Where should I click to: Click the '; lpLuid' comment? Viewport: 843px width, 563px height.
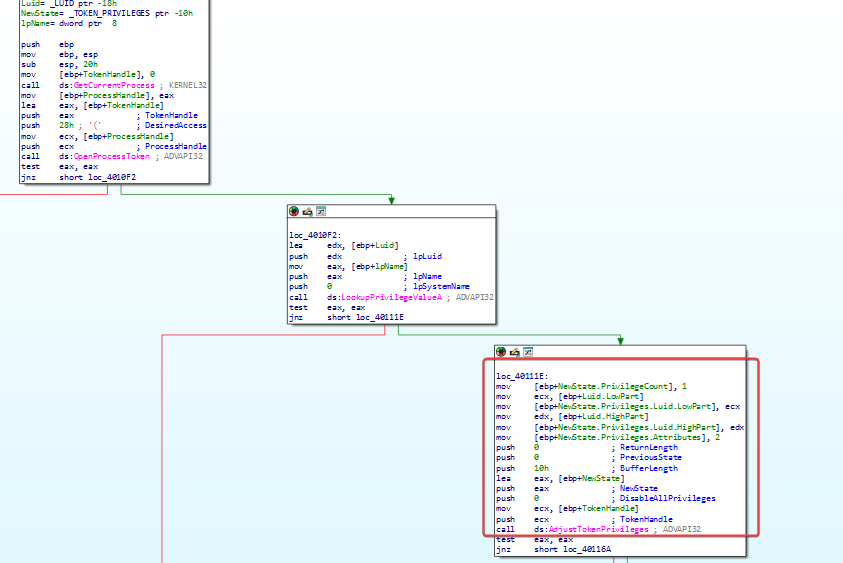pyautogui.click(x=423, y=256)
